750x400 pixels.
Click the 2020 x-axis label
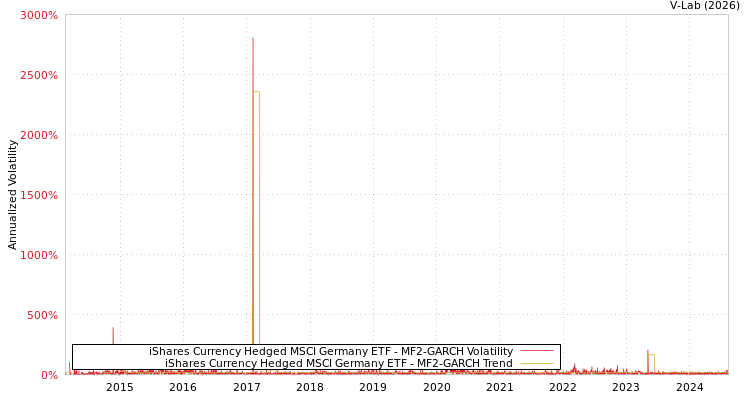point(437,387)
